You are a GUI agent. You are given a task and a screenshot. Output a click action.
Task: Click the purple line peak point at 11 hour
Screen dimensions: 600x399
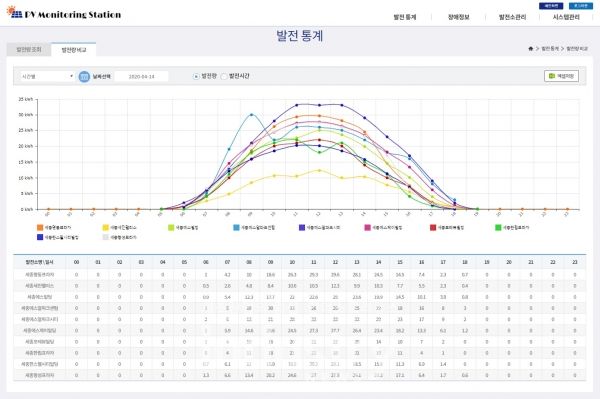297,105
